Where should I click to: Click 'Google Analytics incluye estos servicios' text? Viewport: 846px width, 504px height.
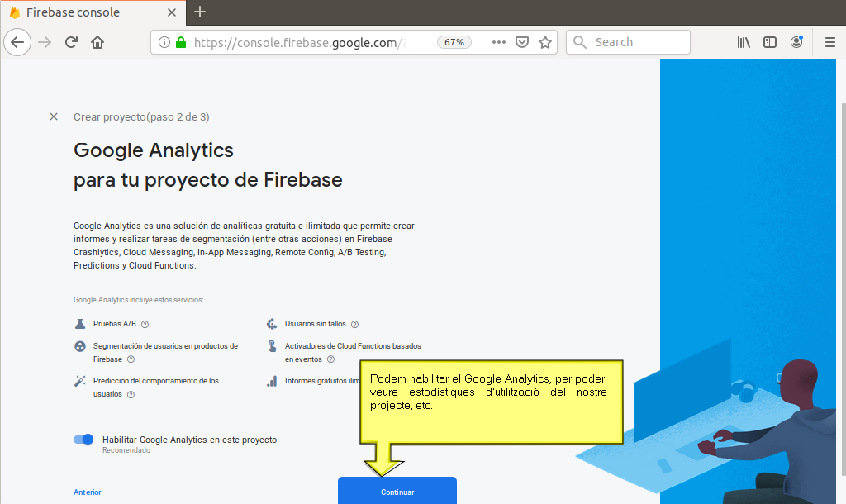click(x=138, y=300)
